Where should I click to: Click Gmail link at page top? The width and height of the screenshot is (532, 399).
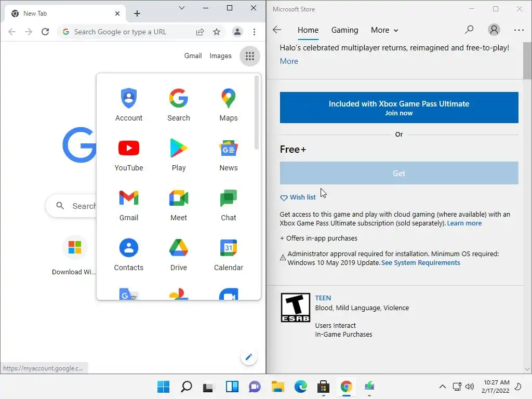pos(193,56)
